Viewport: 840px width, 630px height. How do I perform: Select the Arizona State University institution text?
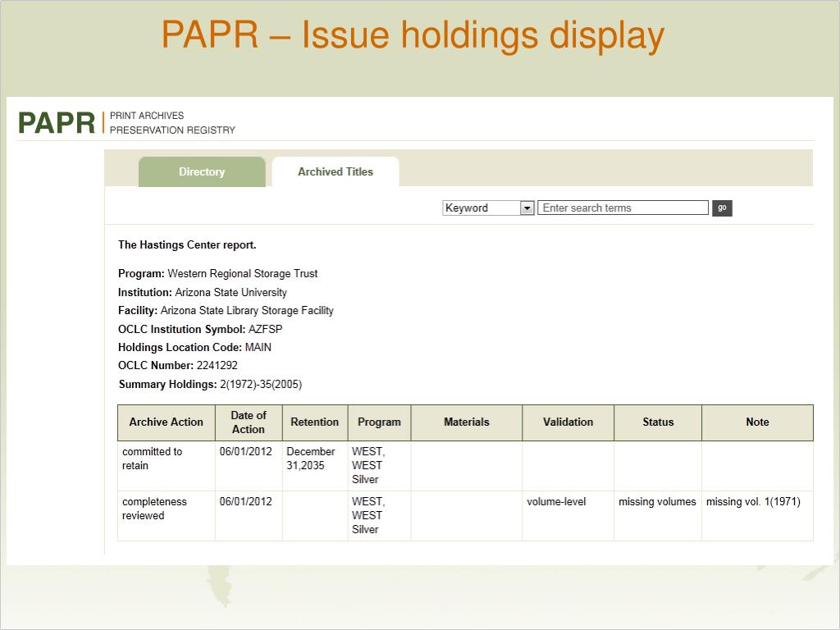[231, 293]
